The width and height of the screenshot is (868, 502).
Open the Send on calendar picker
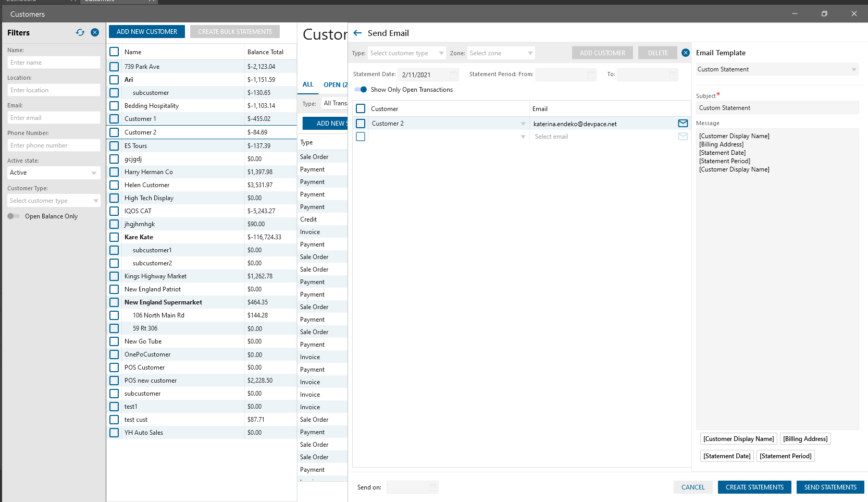pyautogui.click(x=433, y=487)
